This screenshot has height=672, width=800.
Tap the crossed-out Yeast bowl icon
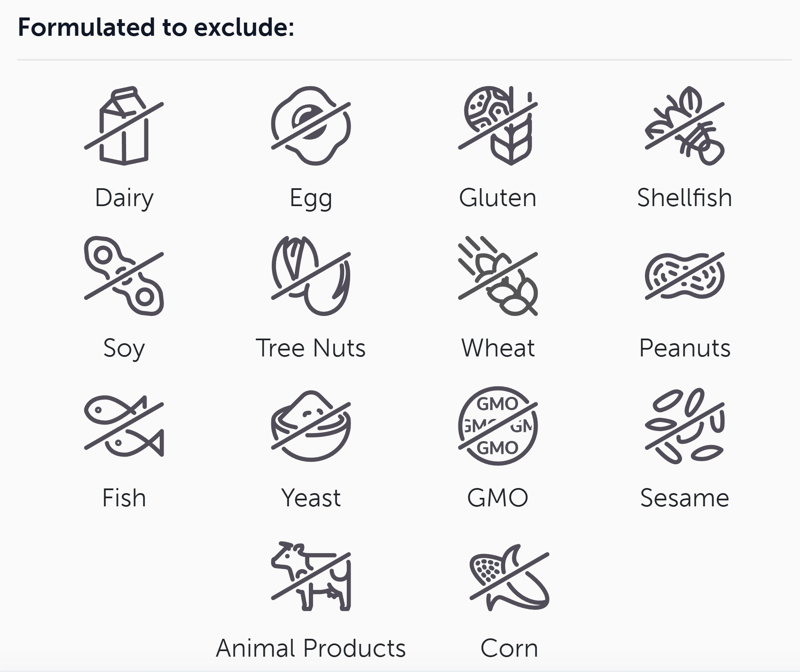click(311, 426)
